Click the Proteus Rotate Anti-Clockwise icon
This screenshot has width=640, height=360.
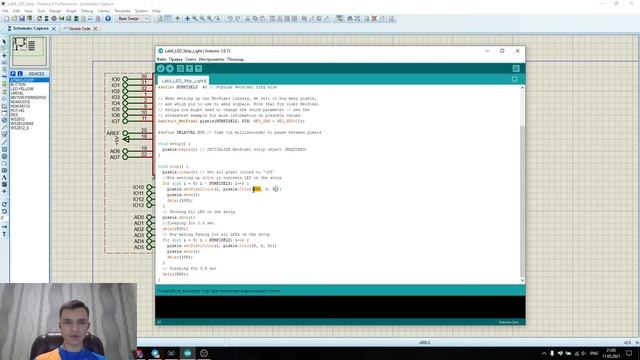click(4, 211)
